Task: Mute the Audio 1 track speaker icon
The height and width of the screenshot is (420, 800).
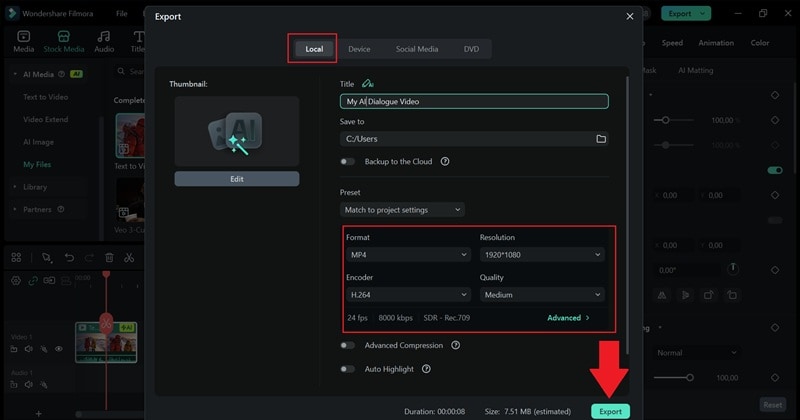Action: point(29,384)
